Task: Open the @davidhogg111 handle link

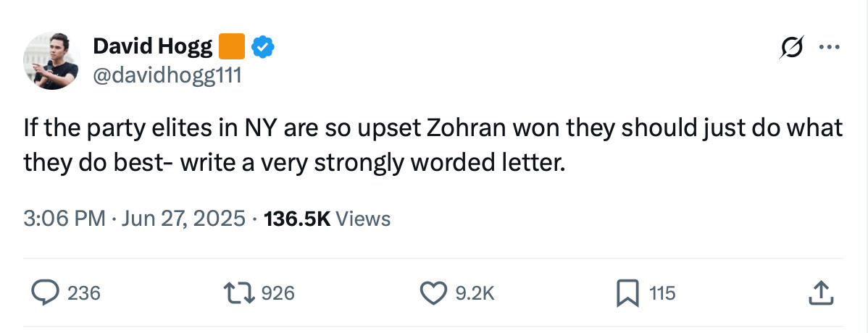Action: [167, 75]
